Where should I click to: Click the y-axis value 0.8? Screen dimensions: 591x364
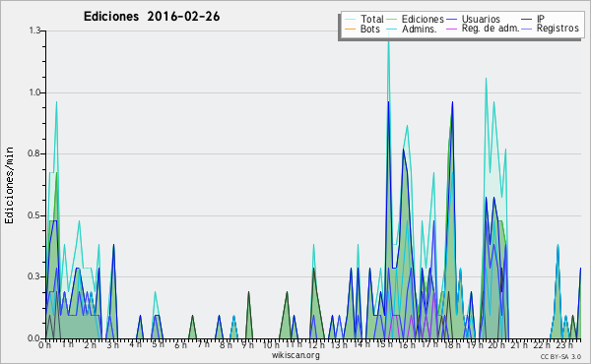coord(34,153)
